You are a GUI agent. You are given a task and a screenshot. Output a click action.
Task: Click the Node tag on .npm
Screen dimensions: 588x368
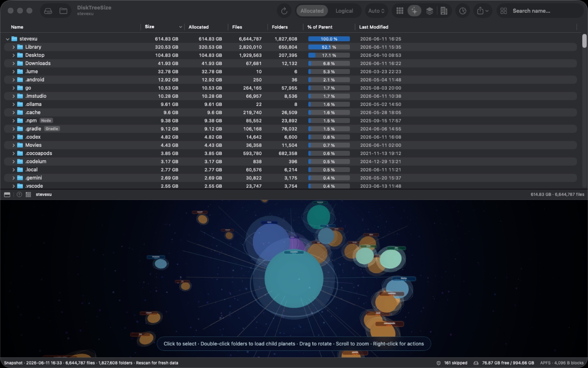click(46, 121)
